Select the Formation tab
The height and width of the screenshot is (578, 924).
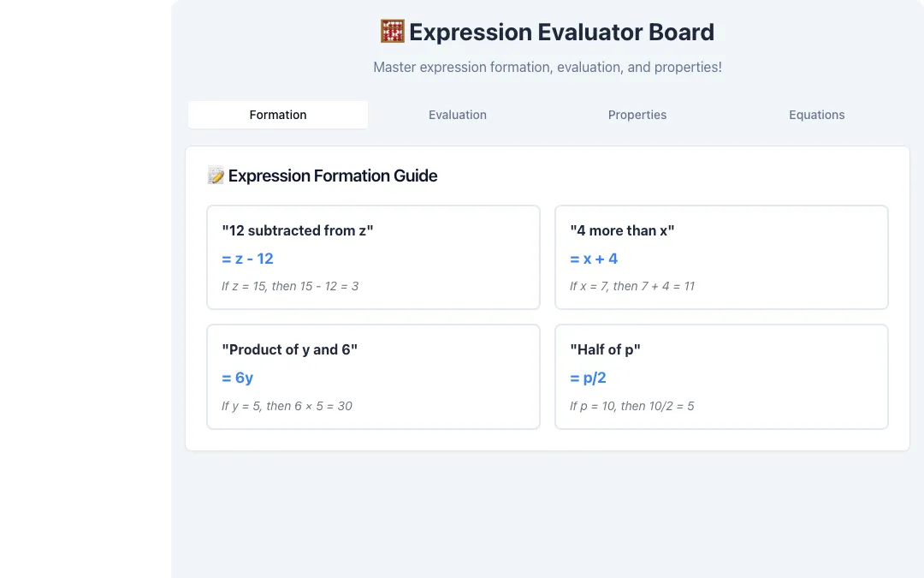coord(278,115)
